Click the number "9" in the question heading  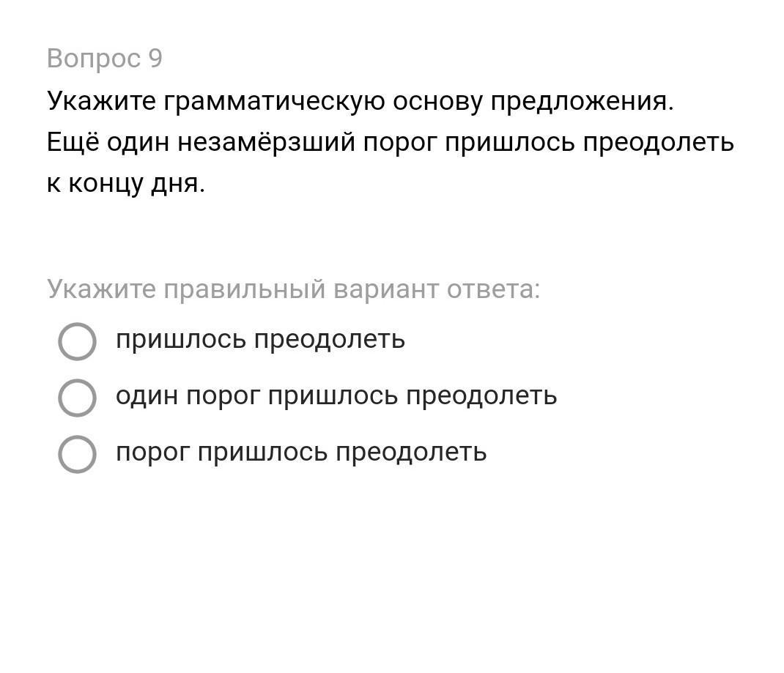[155, 59]
